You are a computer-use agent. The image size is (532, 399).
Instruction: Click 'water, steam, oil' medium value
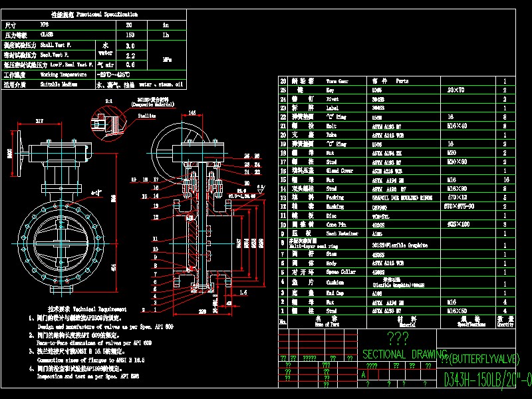[161, 84]
